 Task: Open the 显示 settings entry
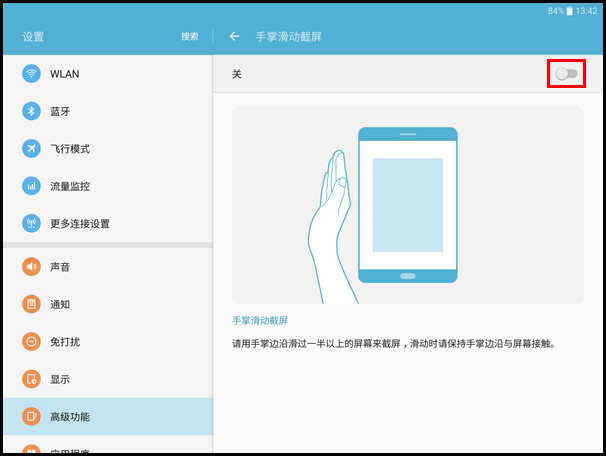click(x=108, y=379)
